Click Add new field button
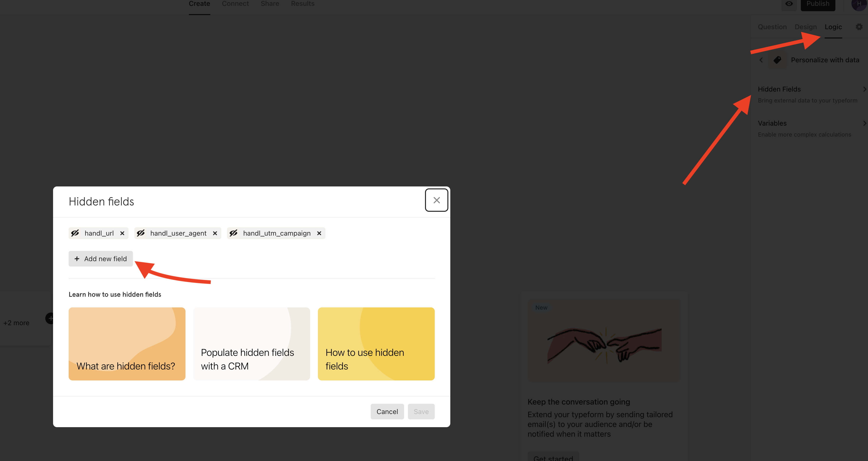The height and width of the screenshot is (461, 868). pos(101,259)
